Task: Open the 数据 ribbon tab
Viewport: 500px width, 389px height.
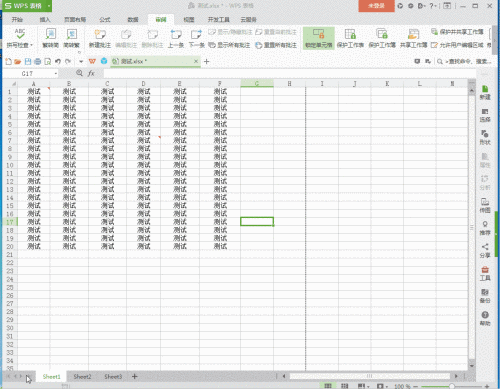Action: 133,20
